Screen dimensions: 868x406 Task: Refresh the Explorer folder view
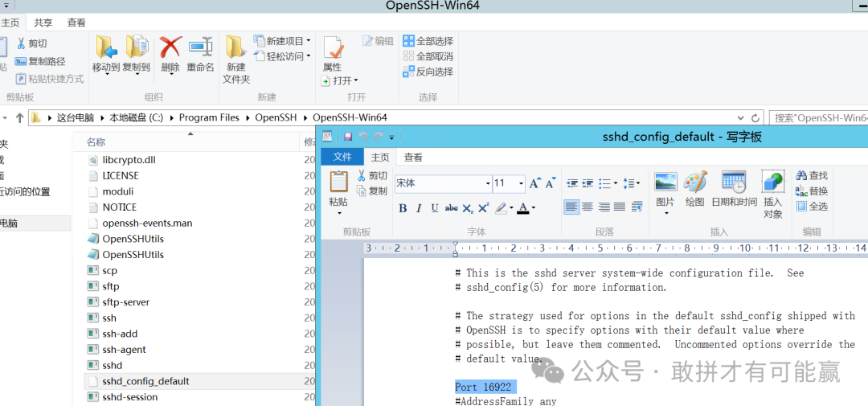pyautogui.click(x=755, y=118)
